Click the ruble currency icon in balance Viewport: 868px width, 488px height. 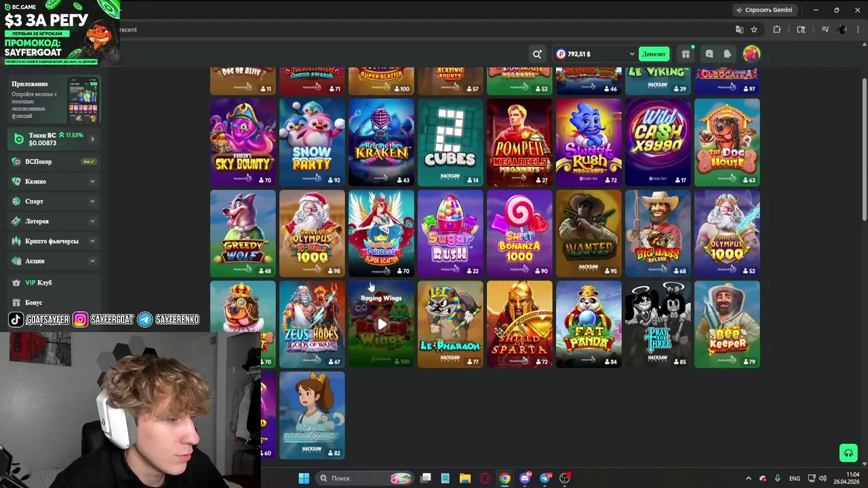coord(561,54)
